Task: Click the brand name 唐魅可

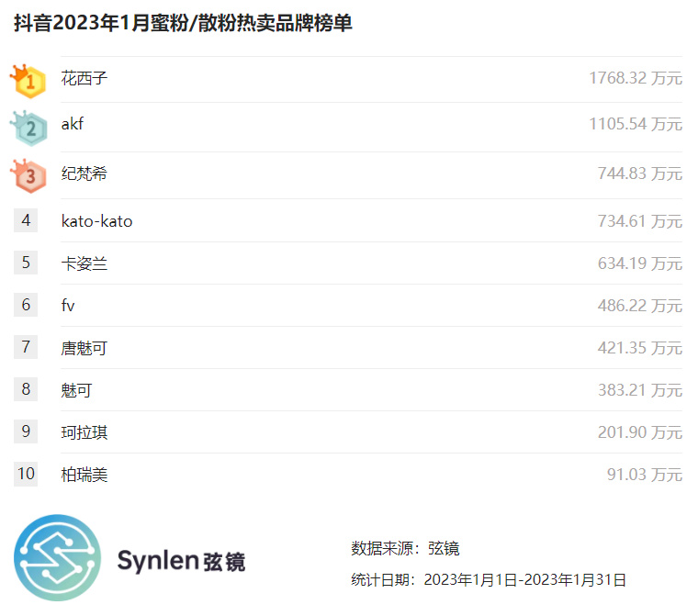Action: pos(84,348)
